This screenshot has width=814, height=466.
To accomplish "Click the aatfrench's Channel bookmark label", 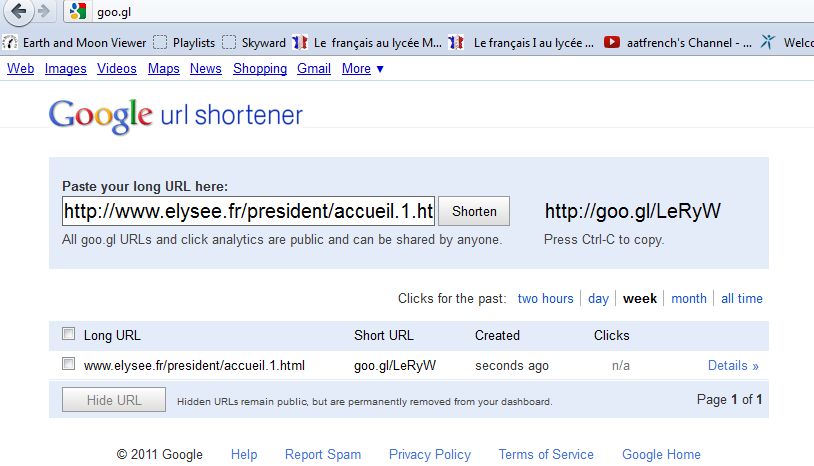I will pos(689,43).
